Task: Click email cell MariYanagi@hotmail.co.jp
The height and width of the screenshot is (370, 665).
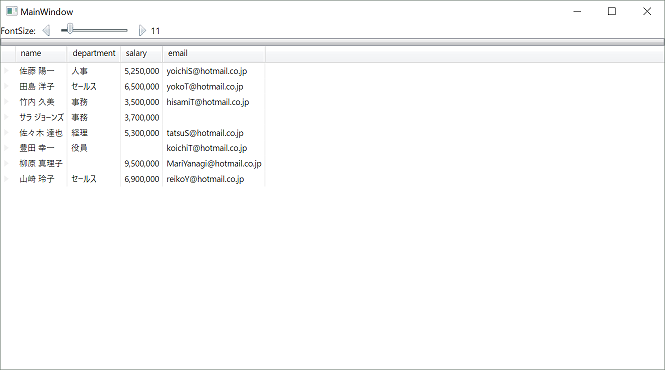Action: pyautogui.click(x=214, y=163)
